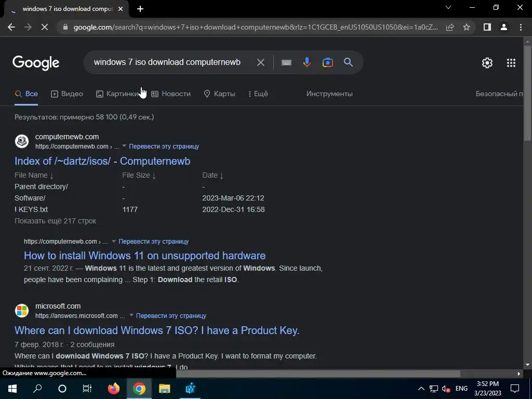This screenshot has width=532, height=399.
Task: Open the tab search chevron
Action: [x=448, y=7]
